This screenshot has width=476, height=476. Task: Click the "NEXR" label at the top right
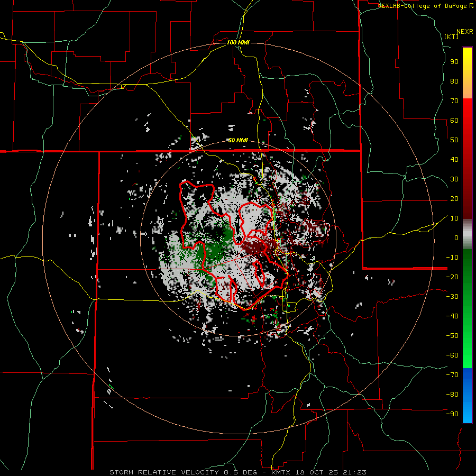(465, 32)
